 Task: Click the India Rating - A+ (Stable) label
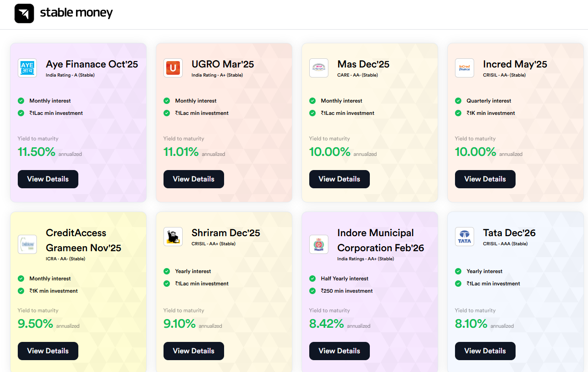pos(217,75)
